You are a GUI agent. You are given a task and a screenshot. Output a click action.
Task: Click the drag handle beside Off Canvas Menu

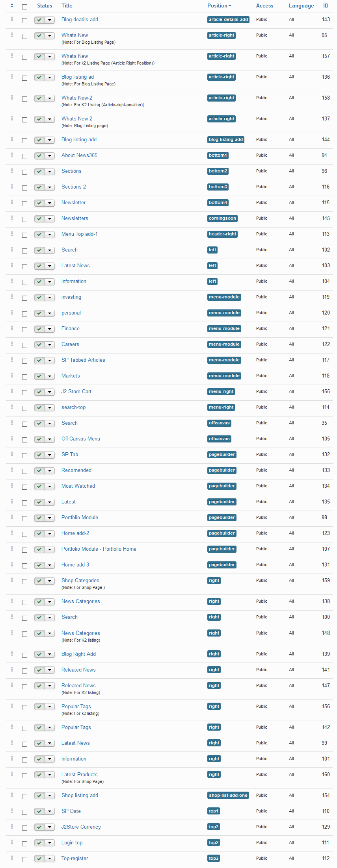12,439
